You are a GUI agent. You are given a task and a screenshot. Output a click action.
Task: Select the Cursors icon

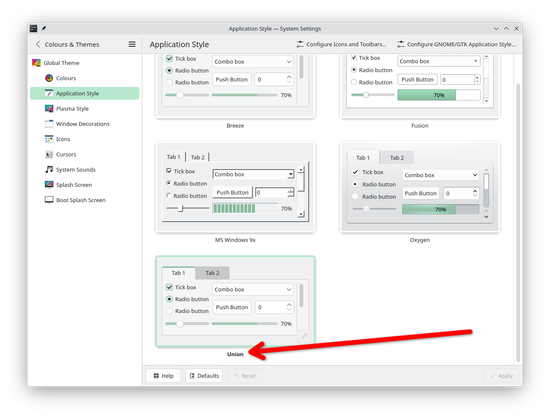(49, 154)
